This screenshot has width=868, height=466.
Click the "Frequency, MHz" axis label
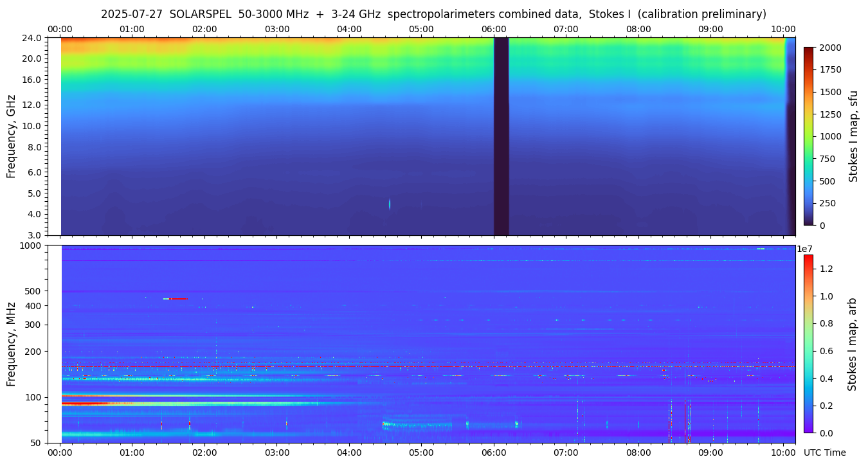[x=11, y=344]
